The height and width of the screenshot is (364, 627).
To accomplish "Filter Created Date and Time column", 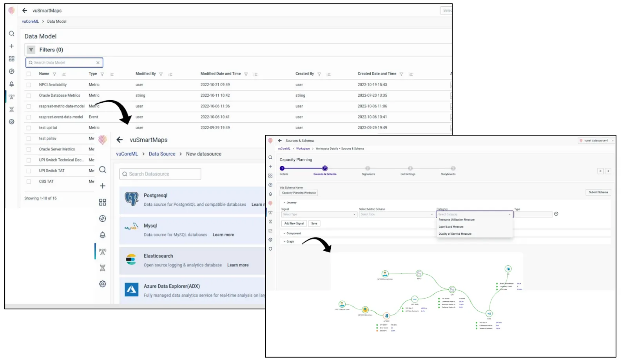I will tap(401, 74).
